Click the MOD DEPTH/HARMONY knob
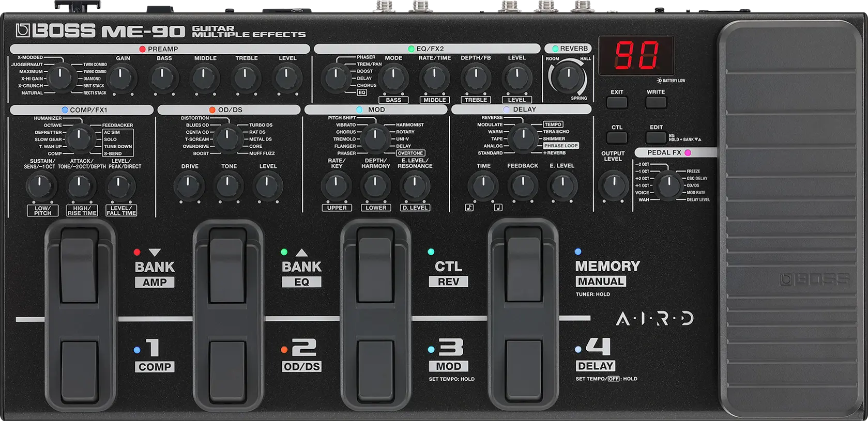The image size is (868, 421). [x=375, y=186]
